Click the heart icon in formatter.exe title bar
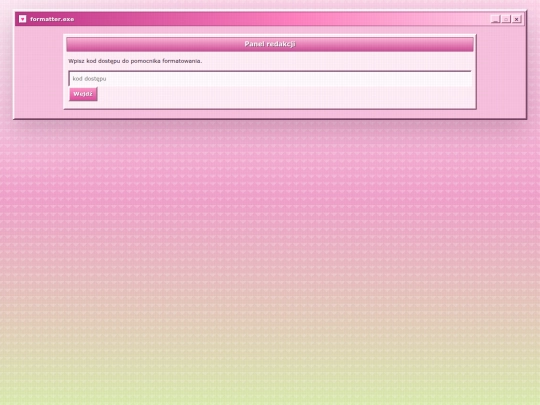Image resolution: width=540 pixels, height=405 pixels. click(22, 19)
